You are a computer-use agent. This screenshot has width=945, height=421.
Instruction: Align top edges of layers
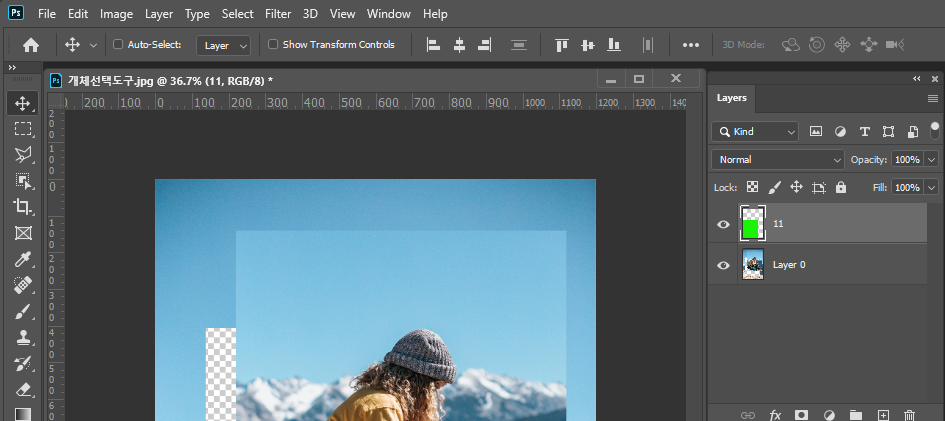562,45
